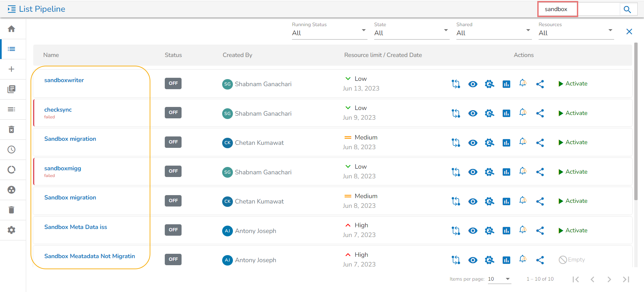Viewport: 644px width, 292px height.
Task: Open alert bell icon for checksync row
Action: [x=523, y=113]
